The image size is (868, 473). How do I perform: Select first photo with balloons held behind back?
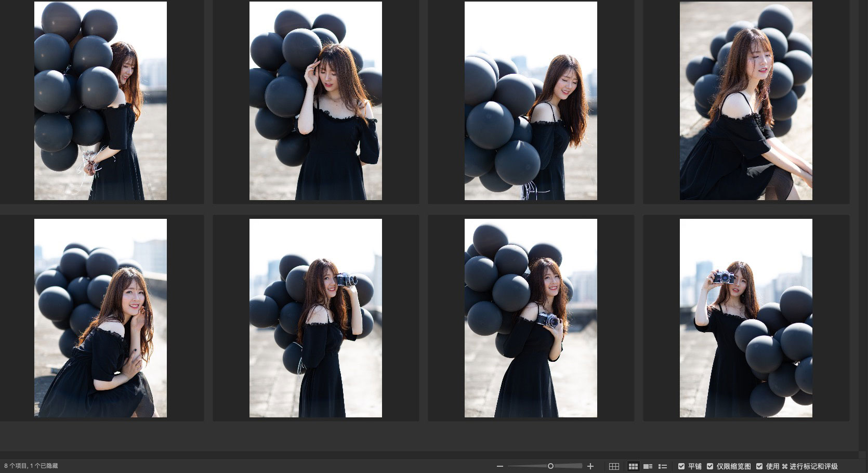(x=100, y=101)
